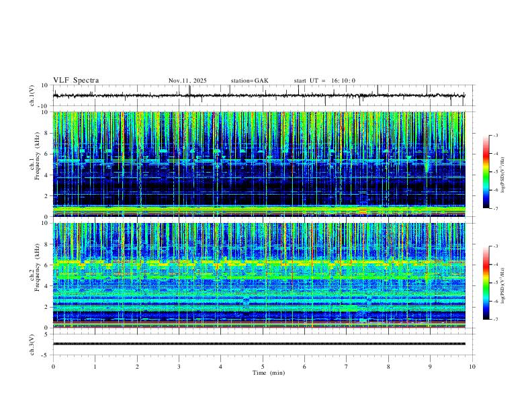This screenshot has height=411, width=532.
Task: Click the "ch.2 Frequency (kHz)" axis label
Action: [x=35, y=267]
